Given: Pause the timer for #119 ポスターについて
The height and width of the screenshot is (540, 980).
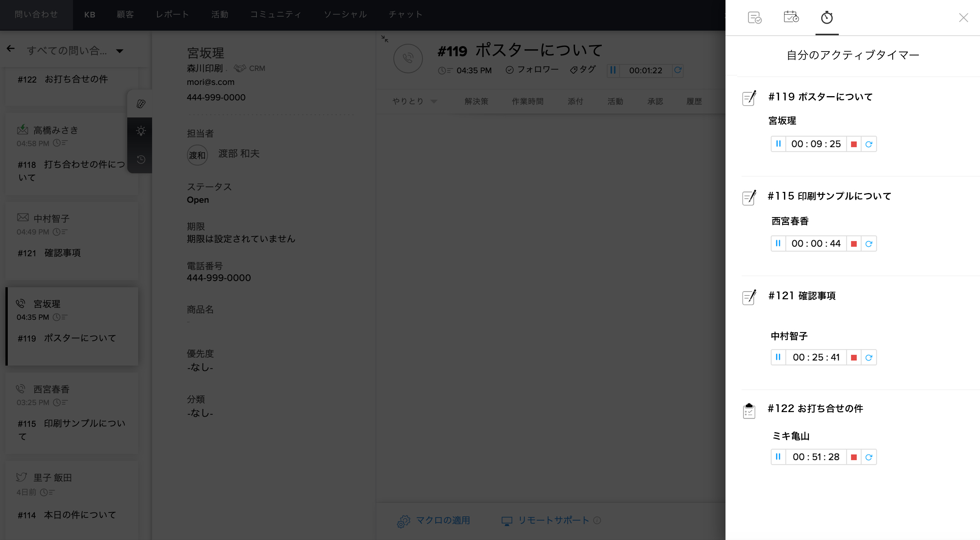Looking at the screenshot, I should (778, 144).
